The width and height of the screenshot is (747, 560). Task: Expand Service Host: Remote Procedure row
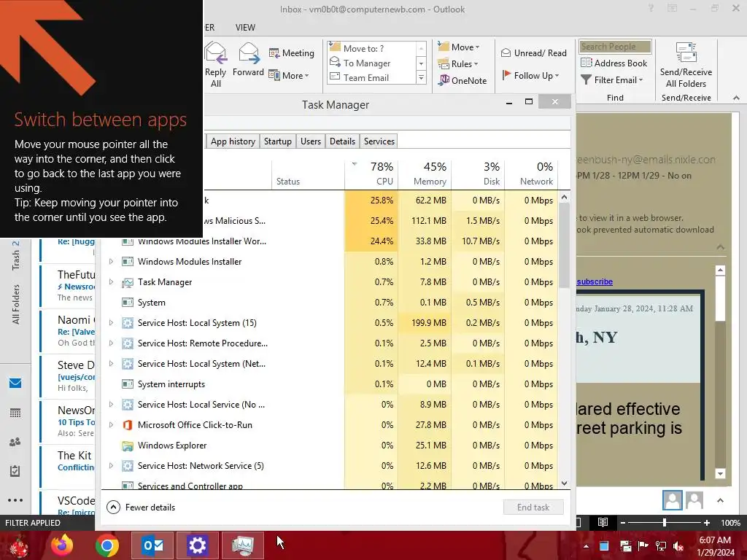click(x=111, y=343)
